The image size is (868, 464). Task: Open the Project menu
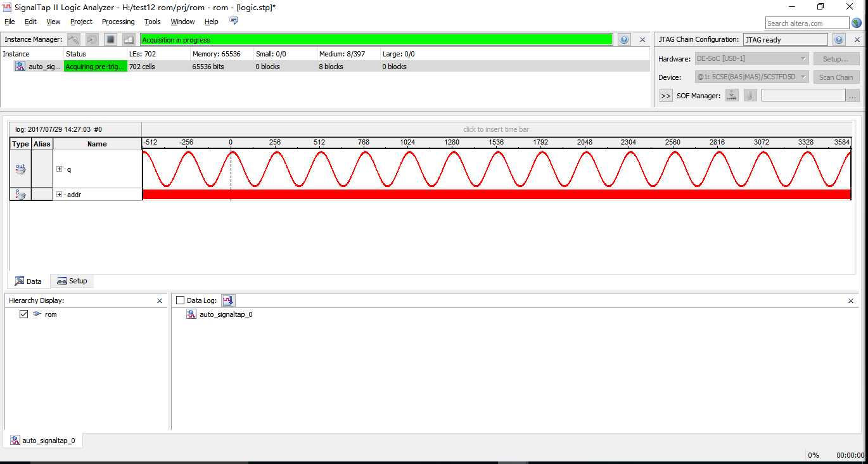(81, 22)
